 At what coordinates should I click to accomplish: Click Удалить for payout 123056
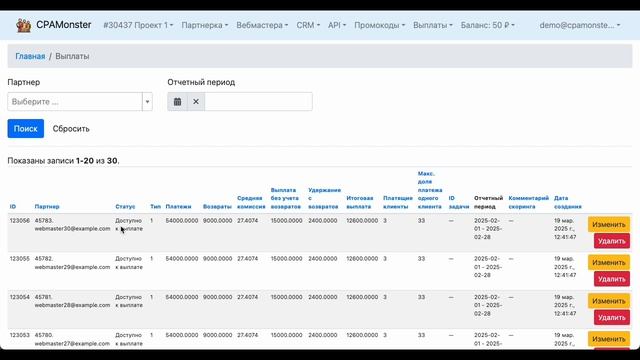(611, 241)
